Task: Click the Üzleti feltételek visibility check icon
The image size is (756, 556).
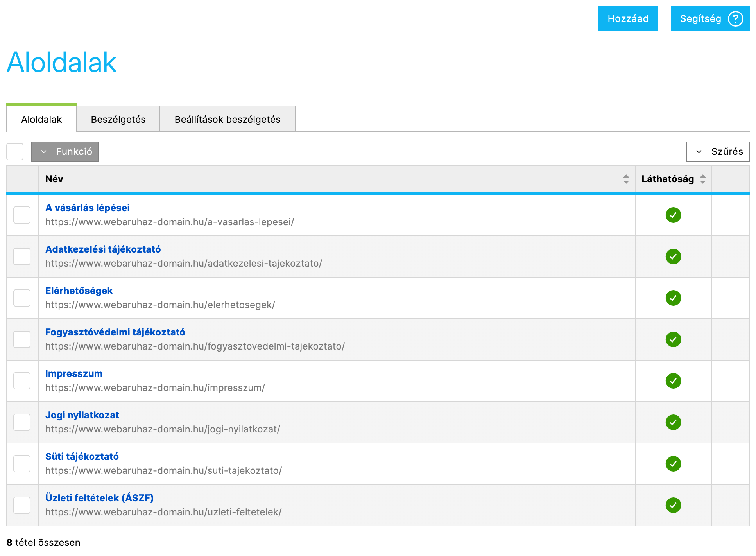Action: pyautogui.click(x=673, y=505)
